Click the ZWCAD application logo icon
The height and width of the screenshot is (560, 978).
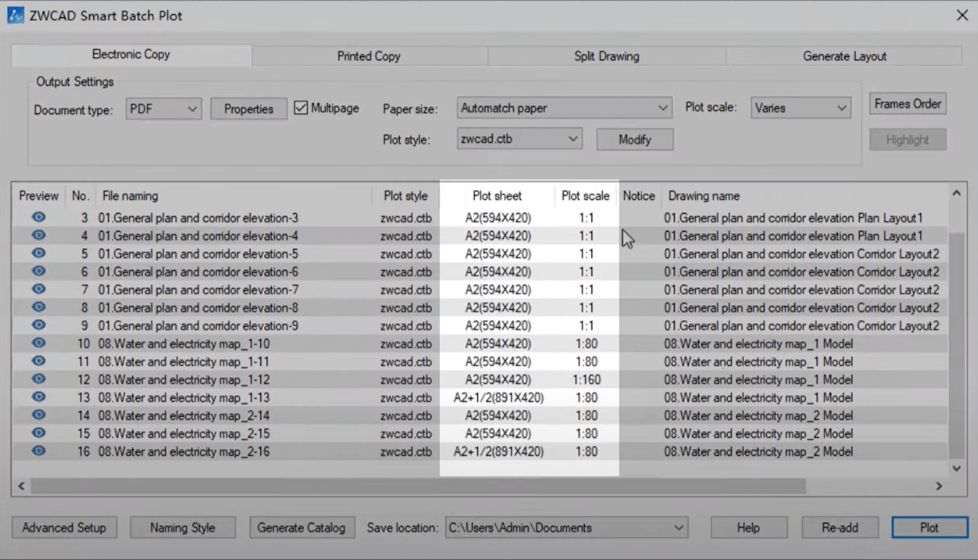point(16,15)
